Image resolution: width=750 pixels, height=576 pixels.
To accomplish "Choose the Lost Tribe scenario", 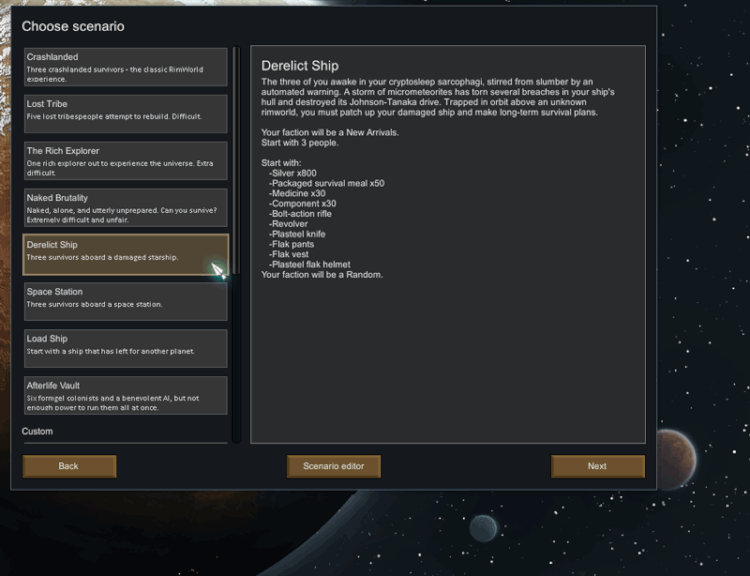I will pyautogui.click(x=126, y=114).
